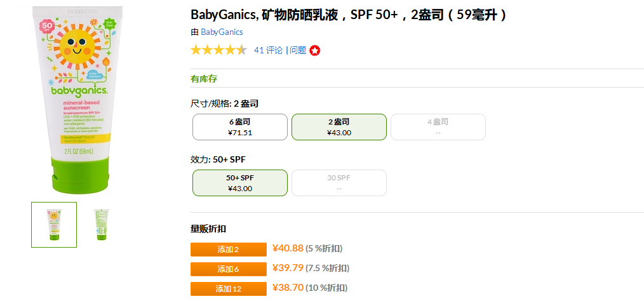
Task: Click the red star badge icon
Action: point(315,50)
